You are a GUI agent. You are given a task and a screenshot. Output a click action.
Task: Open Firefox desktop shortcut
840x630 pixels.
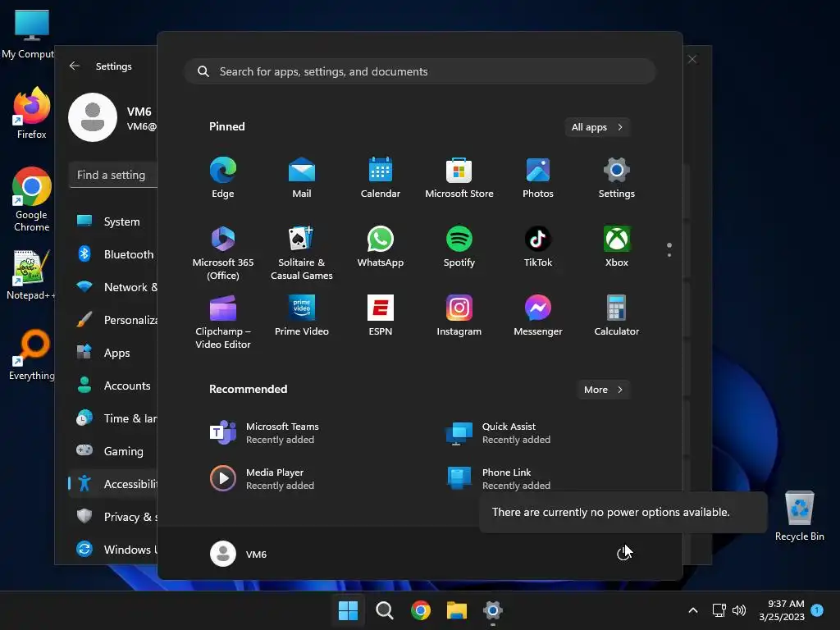31,113
